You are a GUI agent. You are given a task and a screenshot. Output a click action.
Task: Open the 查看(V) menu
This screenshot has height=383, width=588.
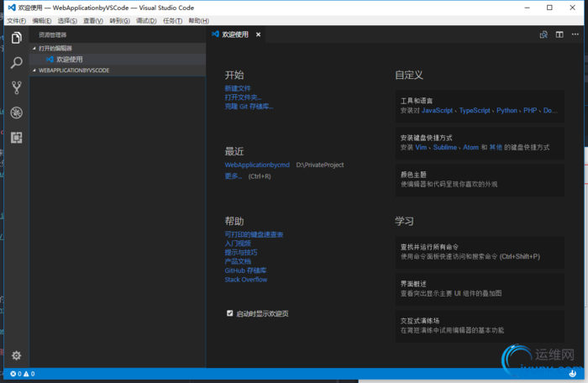pos(93,21)
